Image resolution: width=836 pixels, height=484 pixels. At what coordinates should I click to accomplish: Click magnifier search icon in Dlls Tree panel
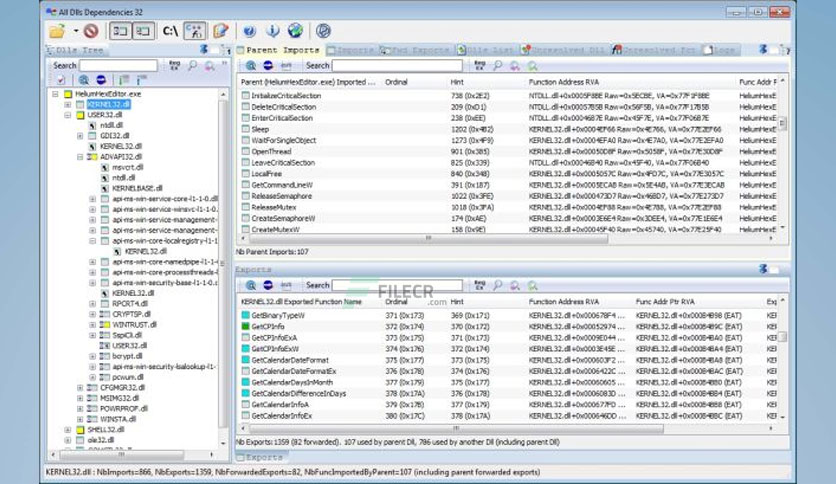pyautogui.click(x=192, y=66)
